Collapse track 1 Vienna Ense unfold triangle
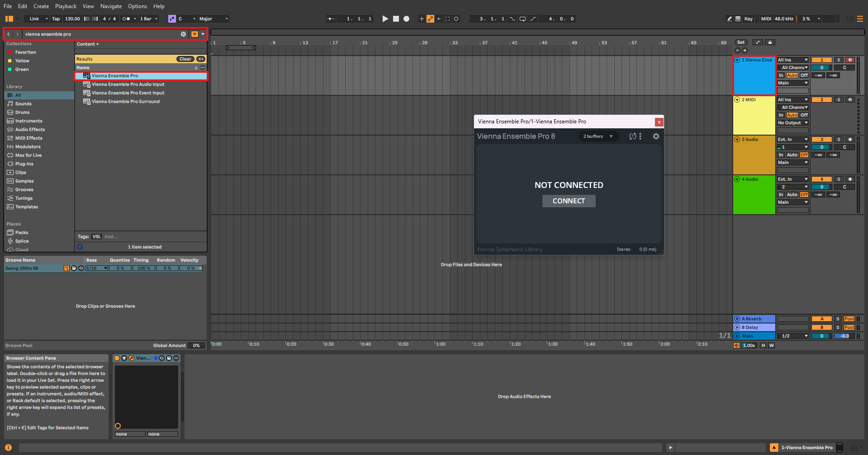This screenshot has width=868, height=455. coord(737,60)
